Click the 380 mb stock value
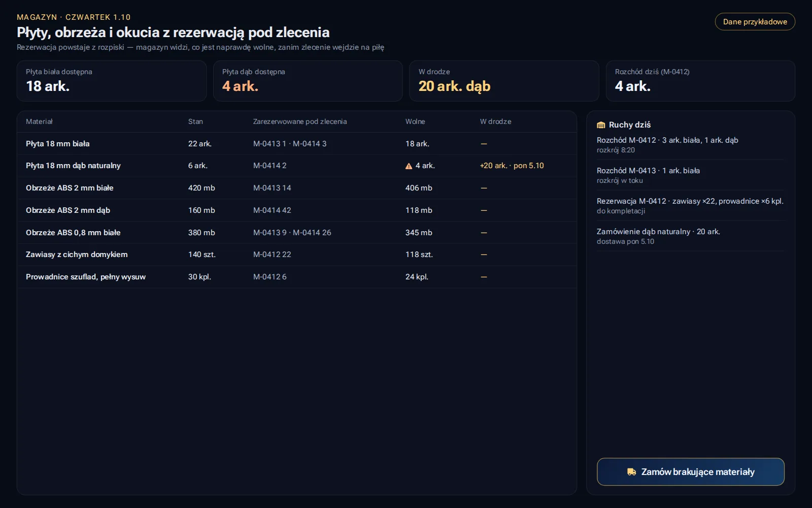The width and height of the screenshot is (812, 508). click(x=201, y=233)
